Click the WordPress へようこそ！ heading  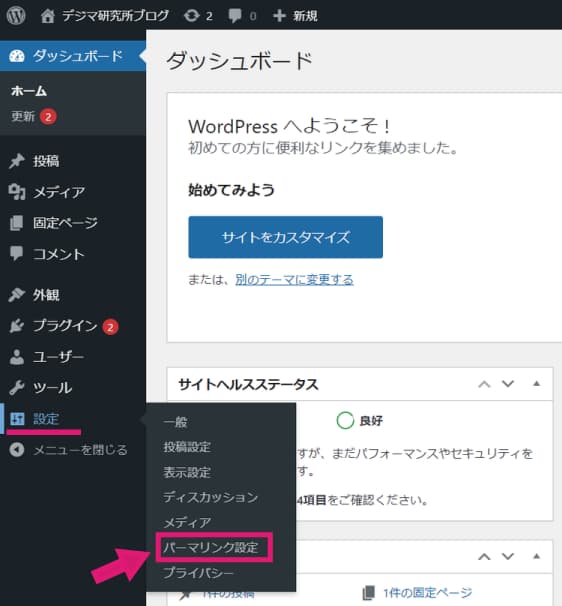point(290,126)
